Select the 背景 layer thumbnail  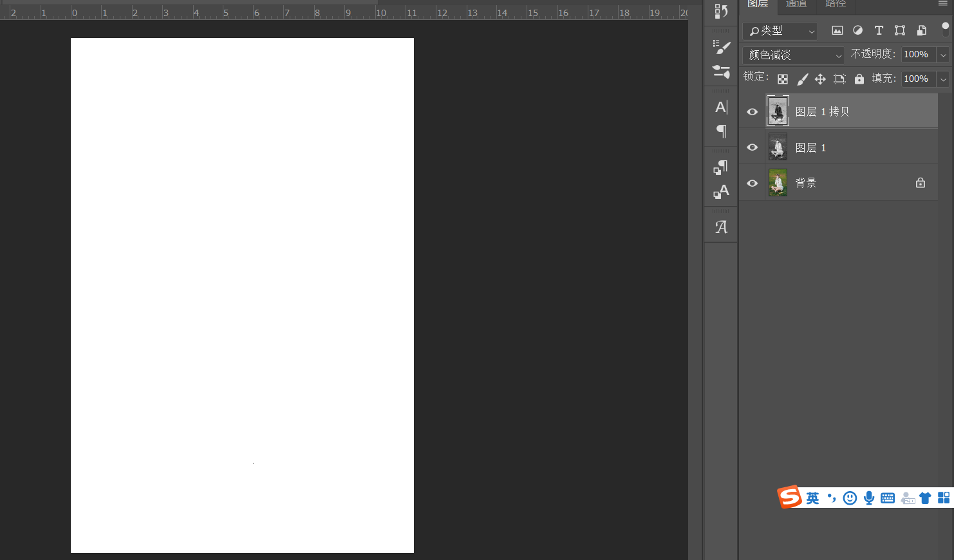tap(778, 183)
